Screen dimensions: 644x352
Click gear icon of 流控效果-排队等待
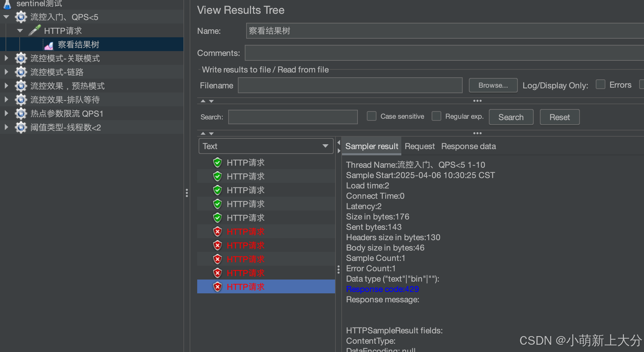point(21,100)
